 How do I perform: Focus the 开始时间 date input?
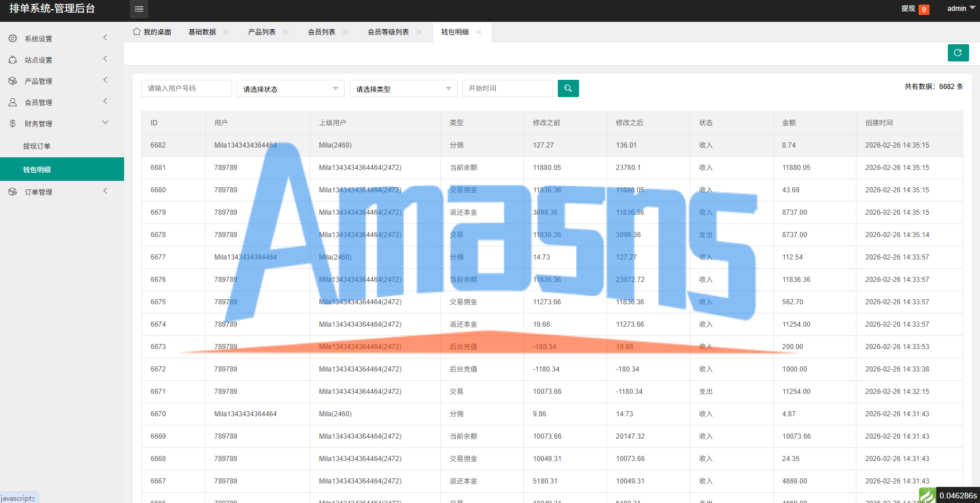click(508, 88)
